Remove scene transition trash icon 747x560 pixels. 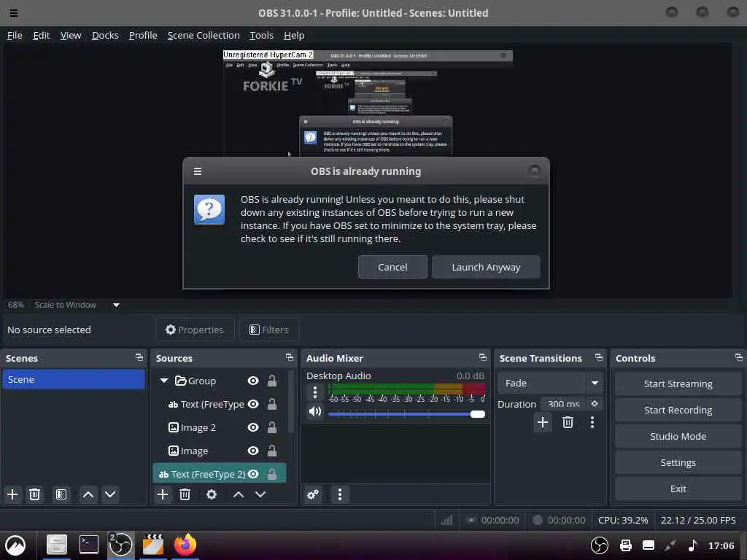568,422
